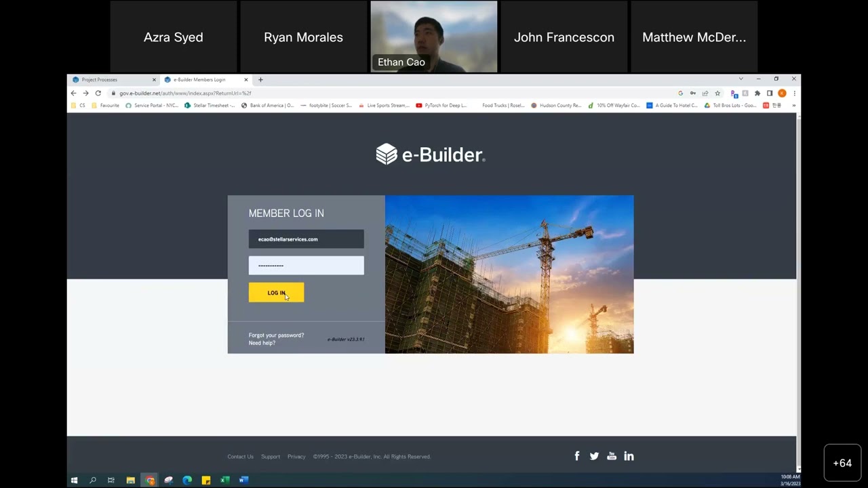The image size is (868, 488).
Task: Show more bookmarks overflow chevron
Action: pos(793,106)
